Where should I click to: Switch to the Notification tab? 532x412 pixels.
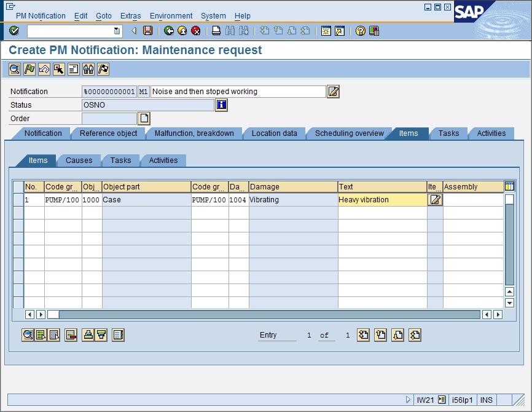coord(43,133)
